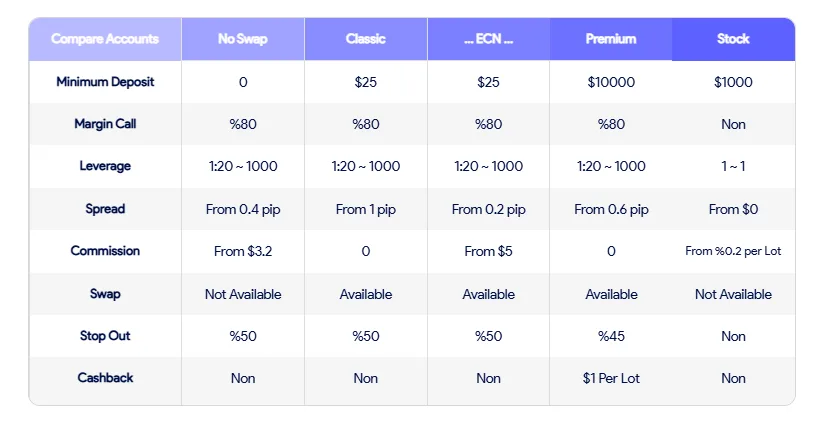Image resolution: width=827 pixels, height=428 pixels.
Task: Click the $10000 Premium minimum deposit cell
Action: [x=611, y=82]
